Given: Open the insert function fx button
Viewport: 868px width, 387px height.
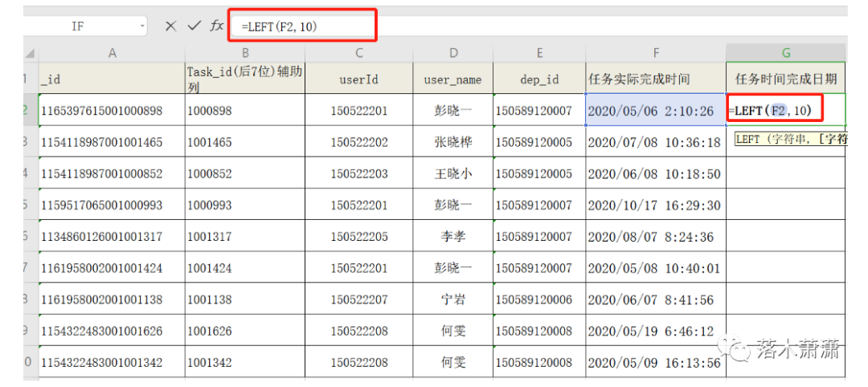Looking at the screenshot, I should [x=216, y=26].
